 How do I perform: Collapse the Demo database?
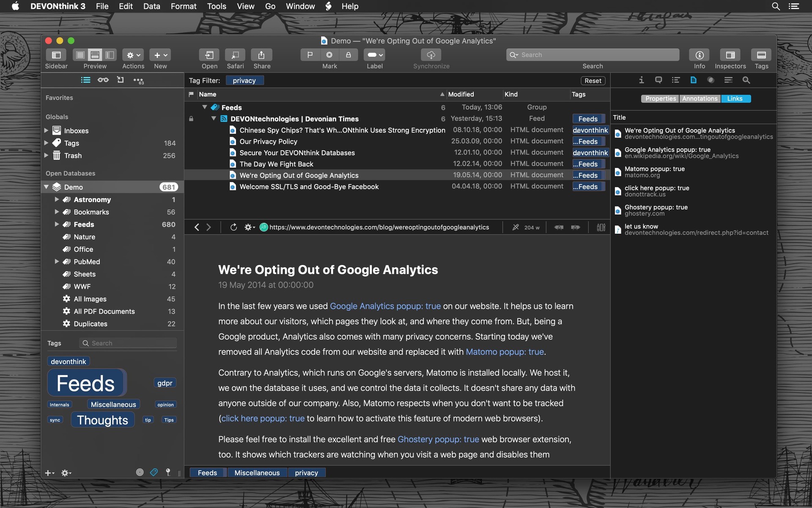coord(46,187)
